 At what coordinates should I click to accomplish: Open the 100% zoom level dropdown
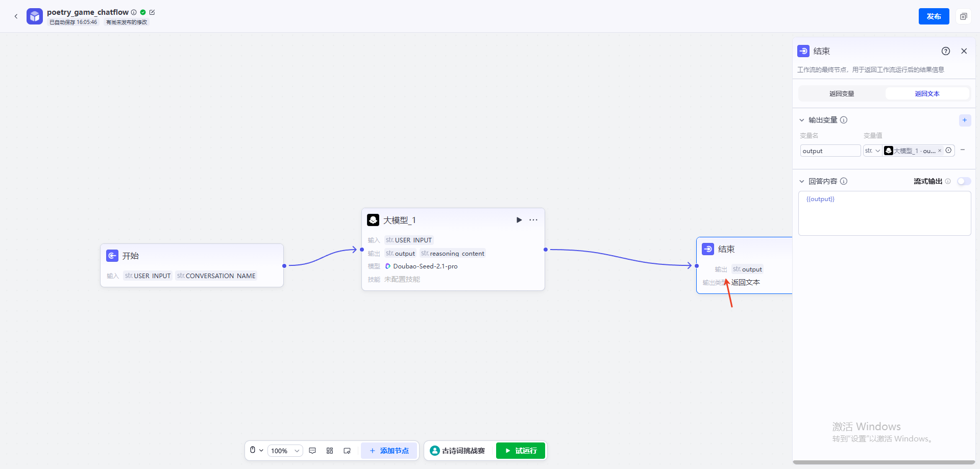(285, 451)
